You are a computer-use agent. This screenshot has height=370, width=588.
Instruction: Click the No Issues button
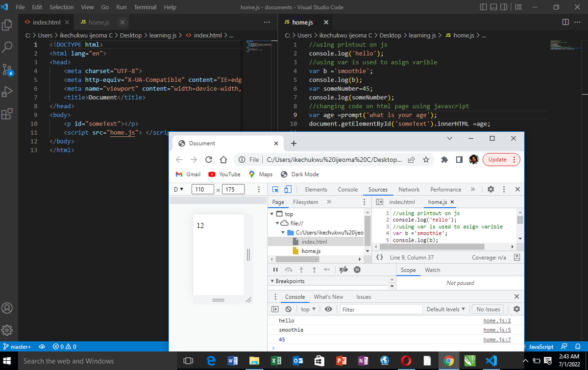coord(489,309)
